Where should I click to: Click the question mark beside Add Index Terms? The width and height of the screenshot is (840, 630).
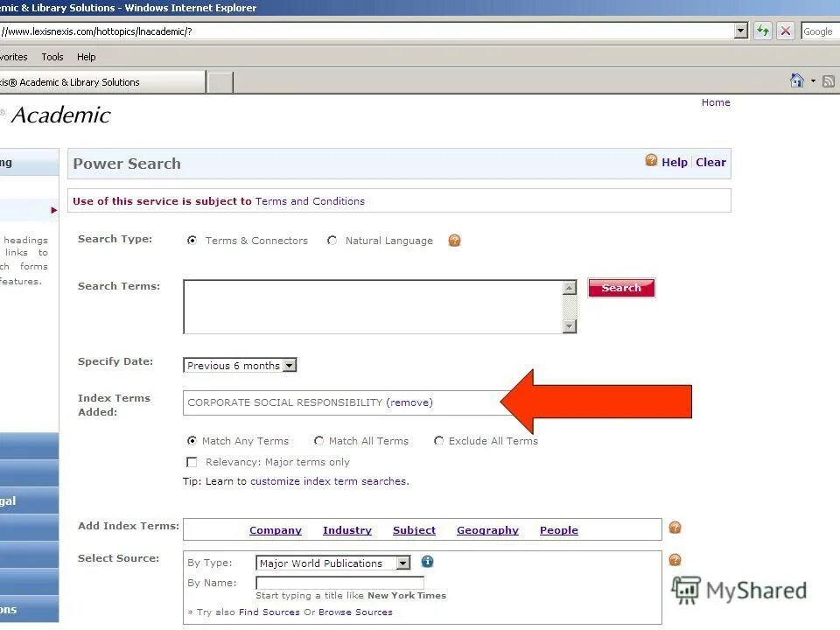point(675,527)
